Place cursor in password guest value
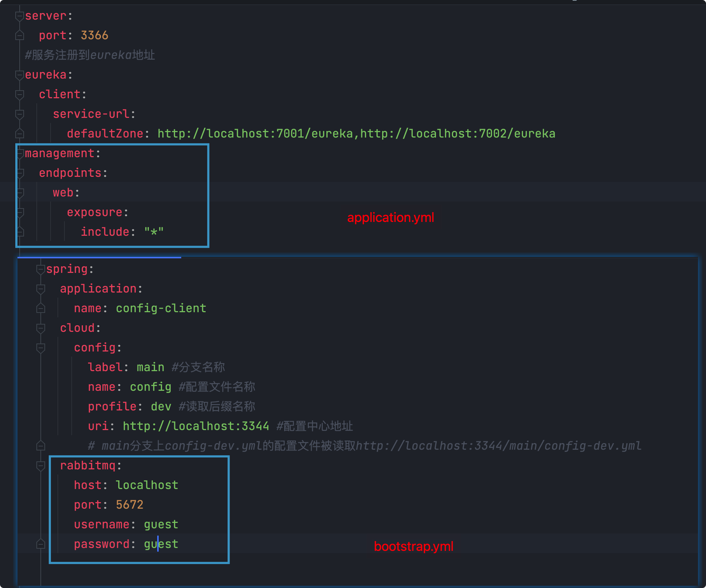 [161, 544]
